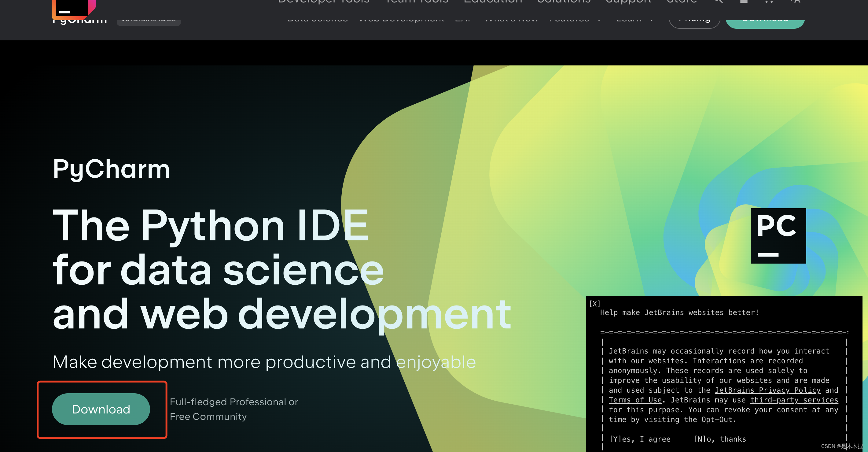Click the Download button beside 'Full-fledged Professional or Free Community'
Image resolution: width=868 pixels, height=452 pixels.
[101, 409]
